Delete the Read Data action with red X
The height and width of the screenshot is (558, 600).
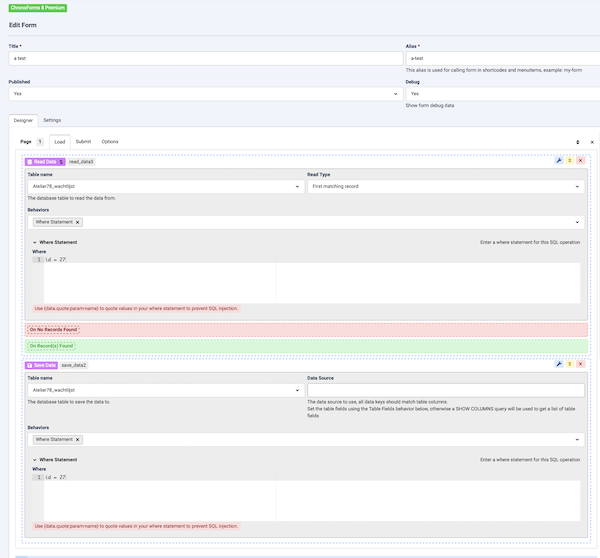tap(580, 161)
